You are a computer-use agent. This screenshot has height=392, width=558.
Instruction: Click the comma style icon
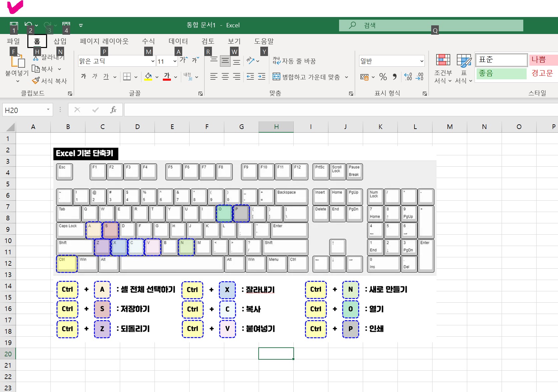click(394, 77)
